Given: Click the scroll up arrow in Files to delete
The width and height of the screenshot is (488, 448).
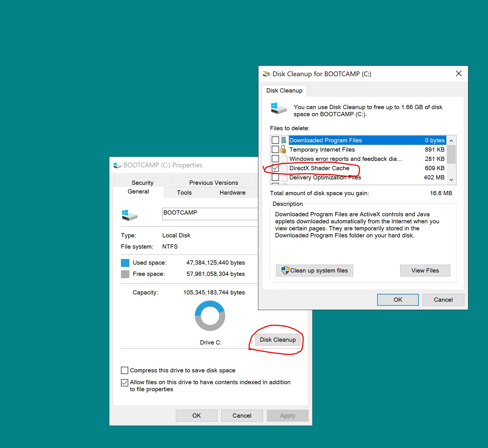Looking at the screenshot, I should (x=451, y=140).
